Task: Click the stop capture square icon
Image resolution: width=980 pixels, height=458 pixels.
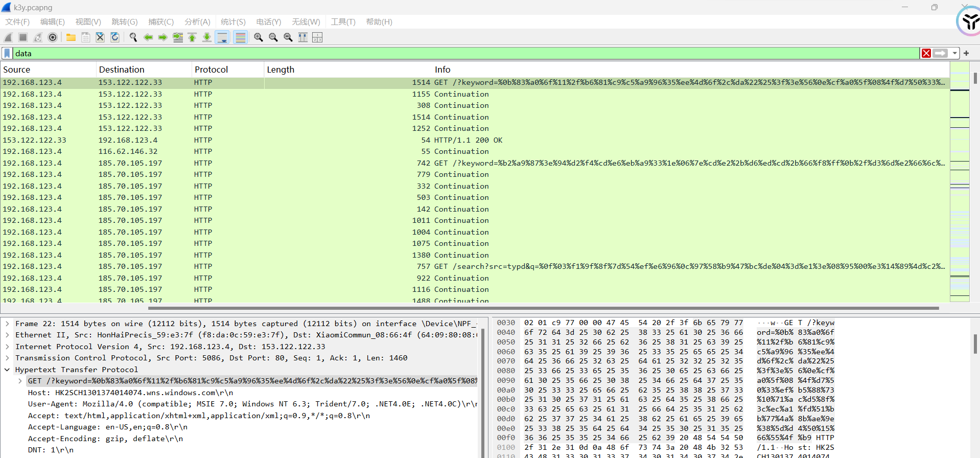Action: click(x=23, y=37)
